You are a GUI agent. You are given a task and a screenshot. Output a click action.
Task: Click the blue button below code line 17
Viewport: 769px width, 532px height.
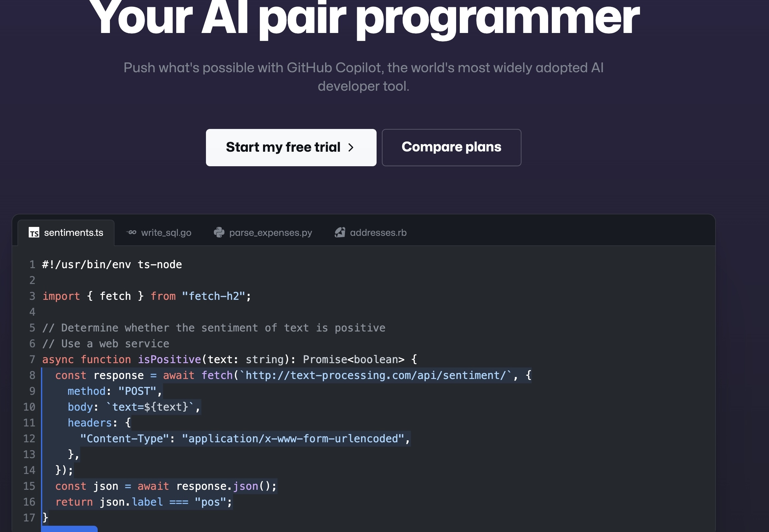69,529
